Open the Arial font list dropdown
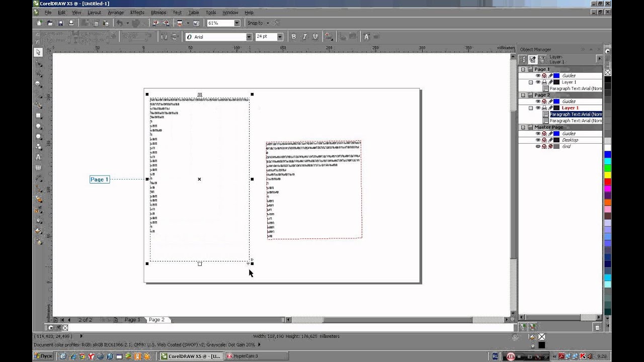The image size is (644, 362). pyautogui.click(x=249, y=37)
